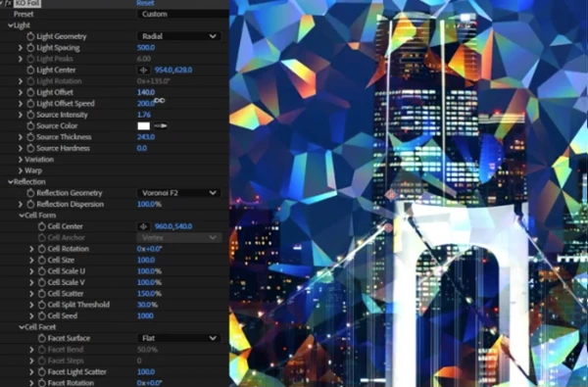Viewport: 588px width, 387px height.
Task: Toggle stopwatch for Source Thickness
Action: point(30,137)
